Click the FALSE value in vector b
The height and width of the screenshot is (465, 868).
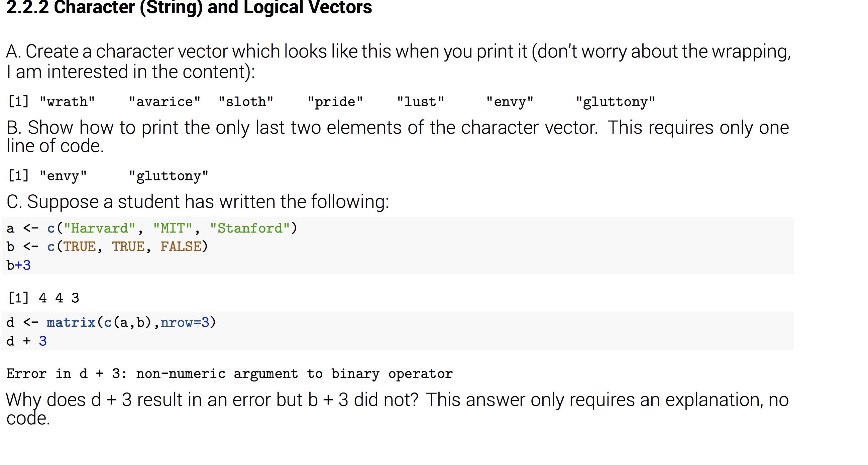[x=181, y=247]
